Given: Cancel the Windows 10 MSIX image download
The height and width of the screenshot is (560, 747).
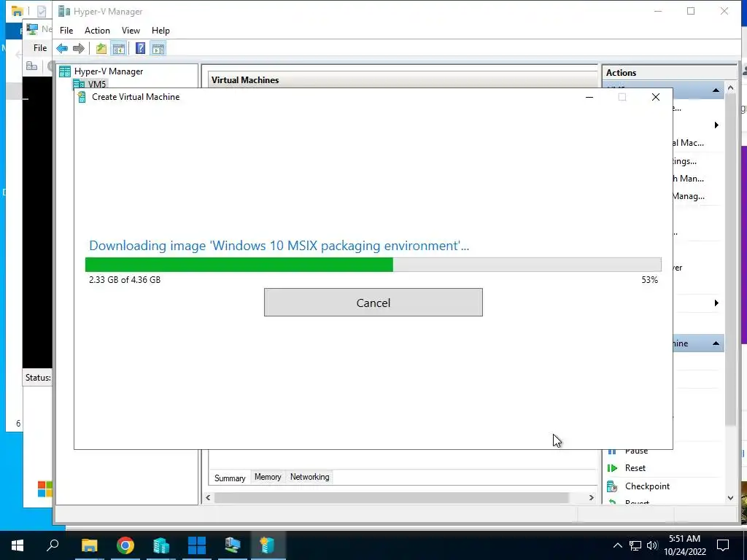Looking at the screenshot, I should pos(373,303).
